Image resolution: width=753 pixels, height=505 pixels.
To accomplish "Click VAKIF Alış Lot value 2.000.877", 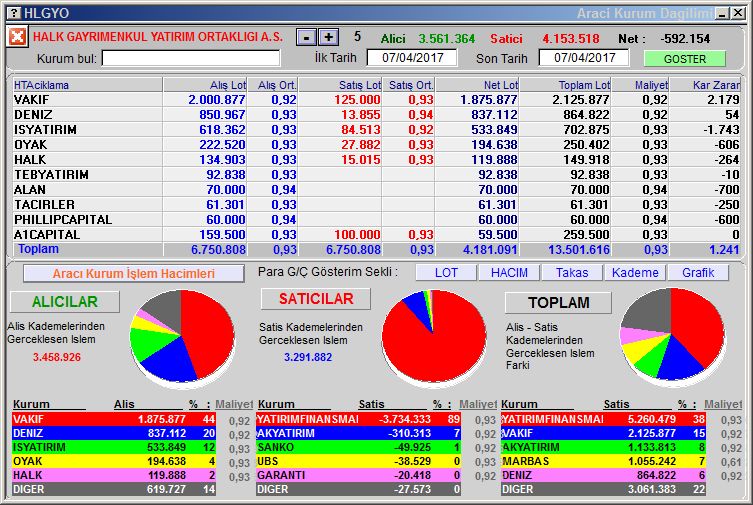I will coord(217,100).
